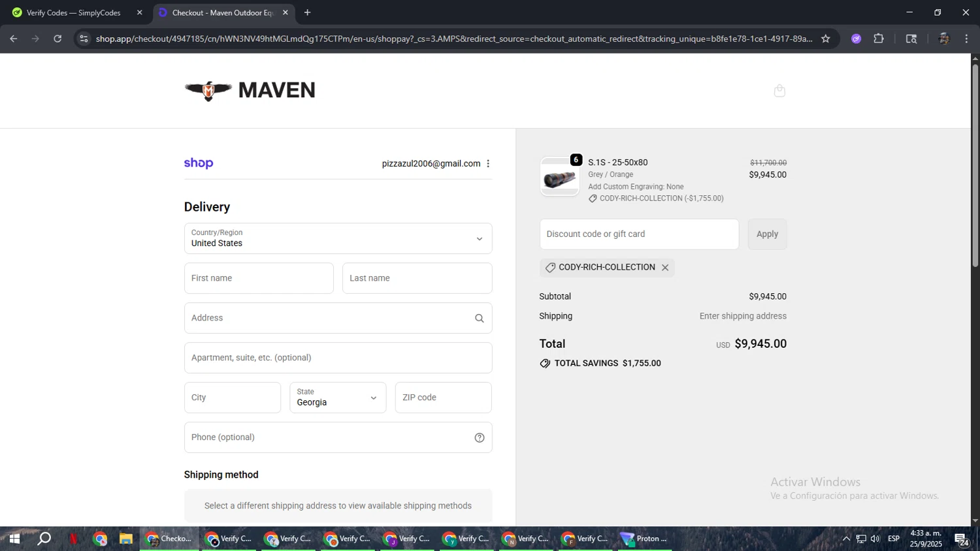
Task: Click the Total amount $9,945.00
Action: [760, 344]
